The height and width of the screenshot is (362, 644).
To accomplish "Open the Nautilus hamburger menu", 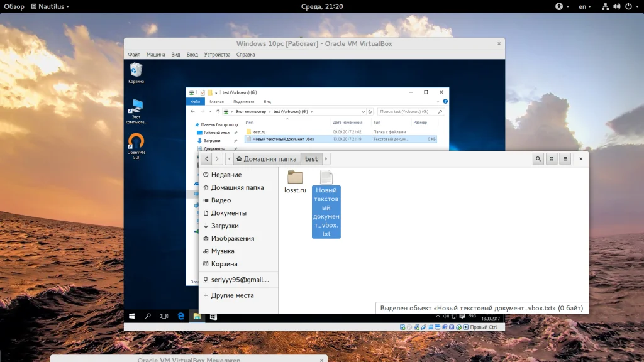I will pos(565,159).
